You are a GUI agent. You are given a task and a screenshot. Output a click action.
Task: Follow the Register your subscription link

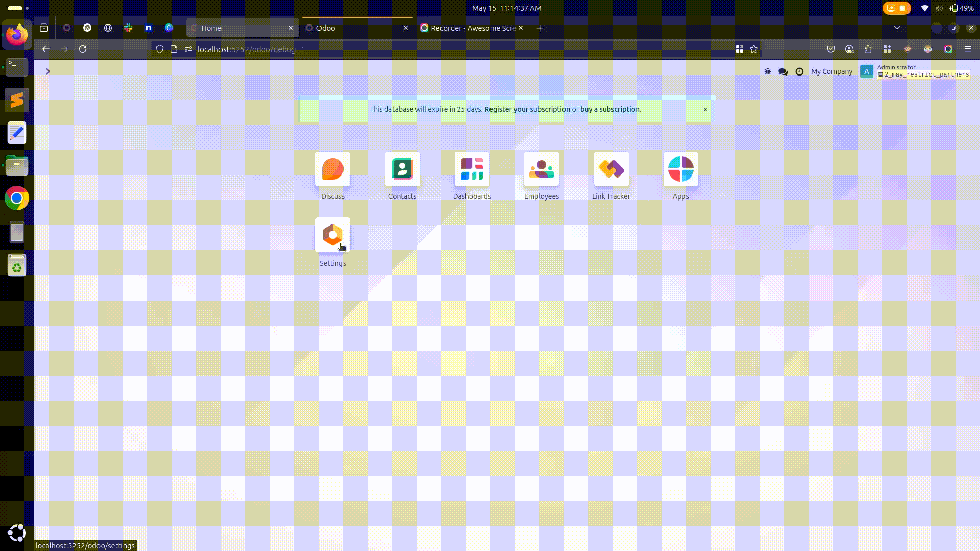527,109
